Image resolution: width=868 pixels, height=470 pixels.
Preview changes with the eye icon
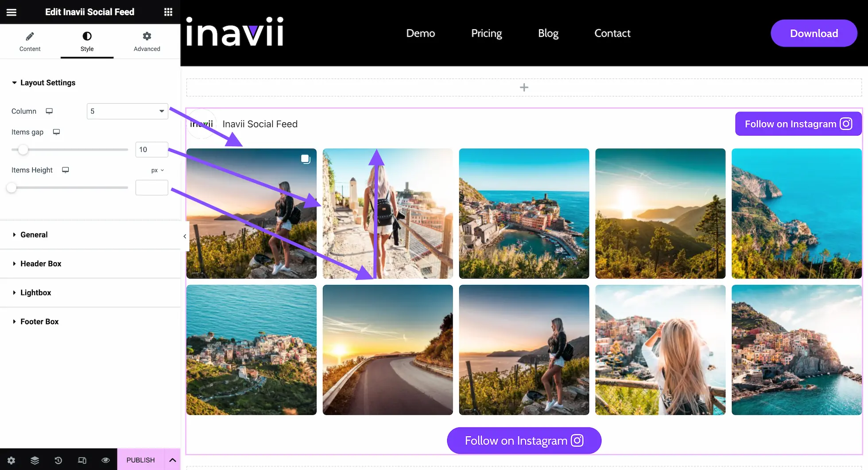(x=105, y=460)
